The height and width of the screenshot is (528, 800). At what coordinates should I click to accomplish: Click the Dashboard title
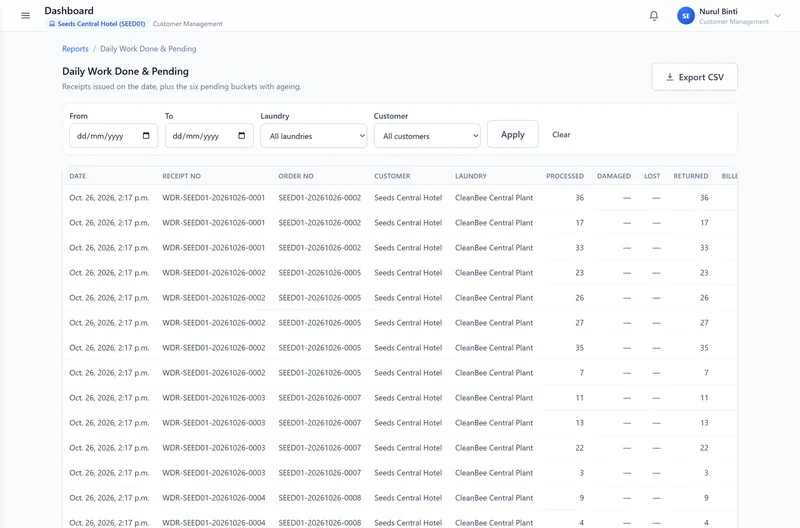click(69, 11)
